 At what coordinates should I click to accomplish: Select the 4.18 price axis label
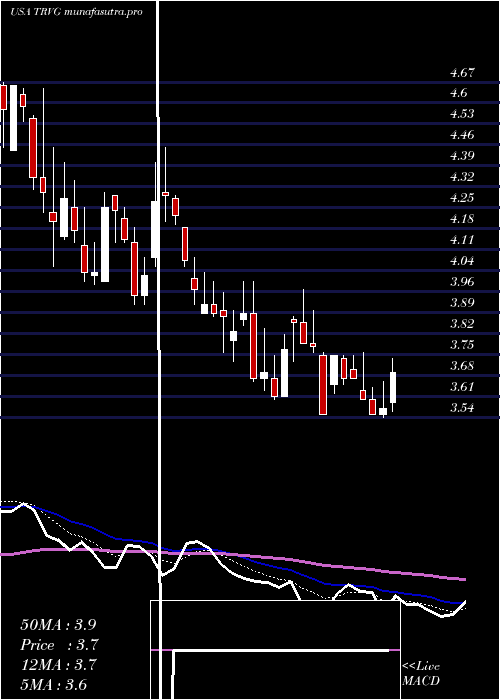[463, 219]
